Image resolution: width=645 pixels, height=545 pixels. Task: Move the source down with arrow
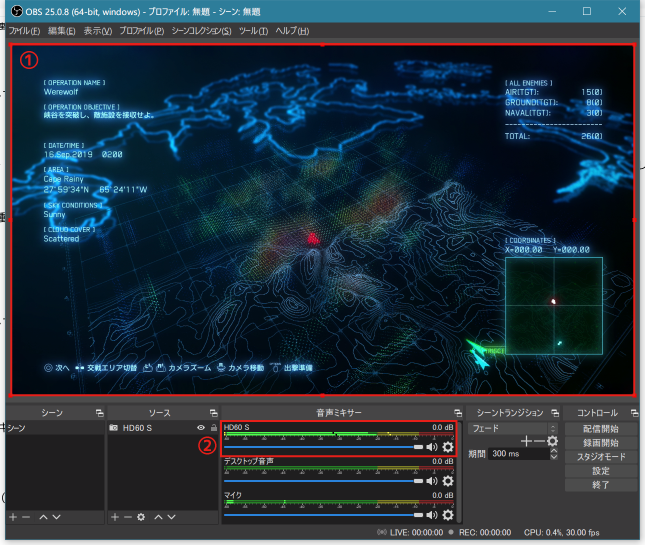point(172,517)
